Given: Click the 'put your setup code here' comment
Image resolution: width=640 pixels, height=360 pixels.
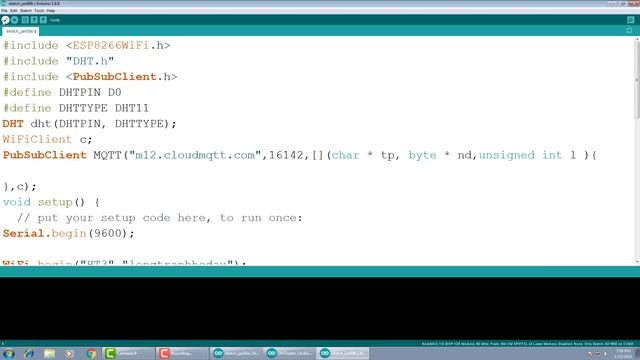Looking at the screenshot, I should tap(160, 218).
